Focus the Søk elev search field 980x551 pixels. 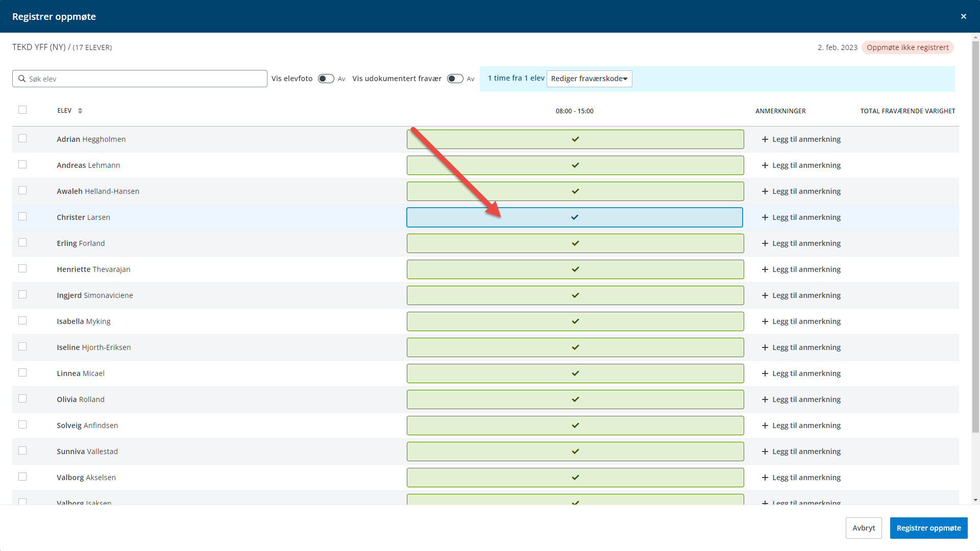(139, 79)
